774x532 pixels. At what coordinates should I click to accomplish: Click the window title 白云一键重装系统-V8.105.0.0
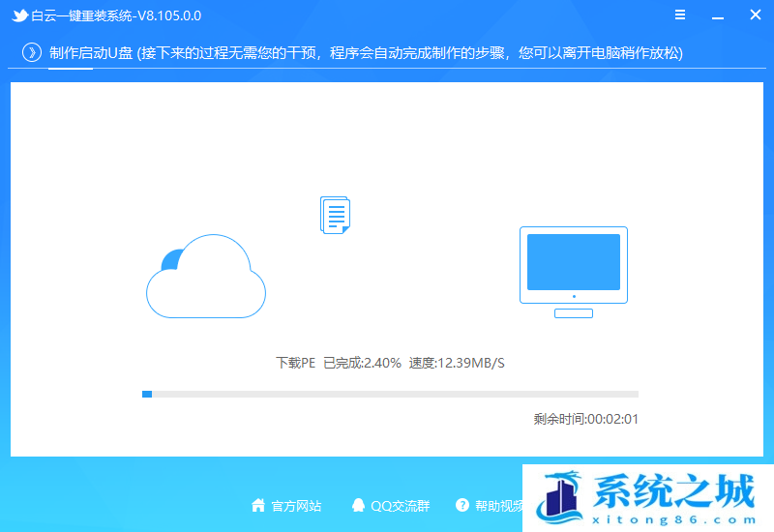(x=116, y=15)
